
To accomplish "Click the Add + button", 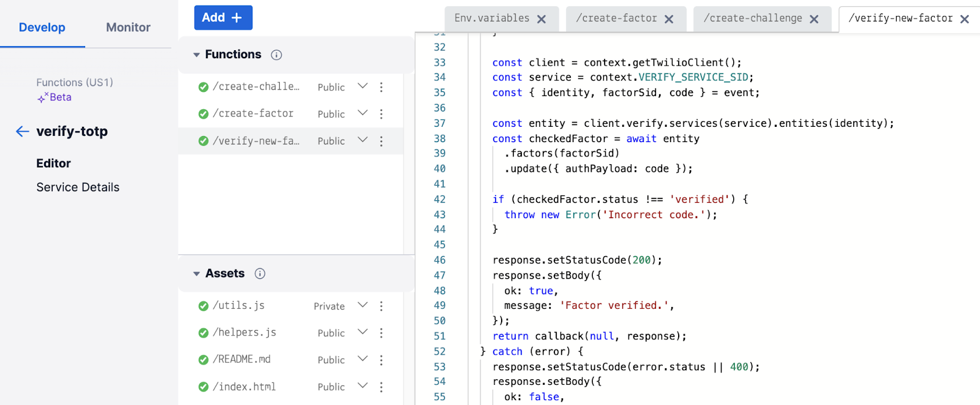I will (223, 18).
